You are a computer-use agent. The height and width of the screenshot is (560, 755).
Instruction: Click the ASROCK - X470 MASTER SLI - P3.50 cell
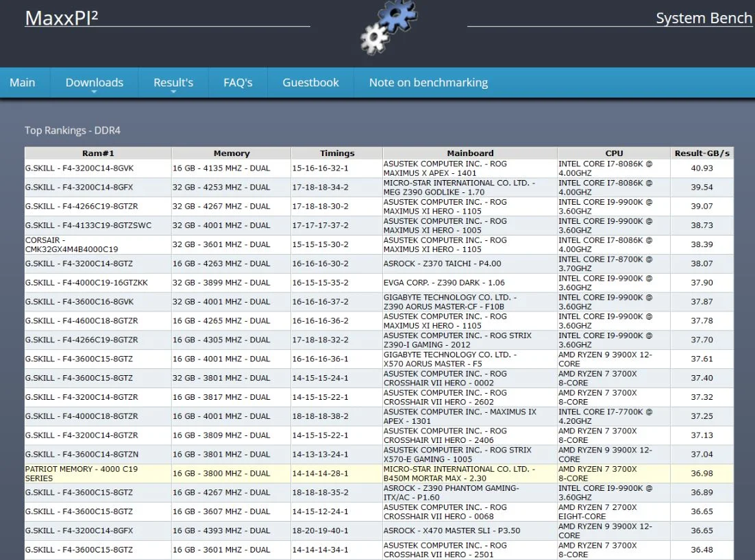pos(470,531)
